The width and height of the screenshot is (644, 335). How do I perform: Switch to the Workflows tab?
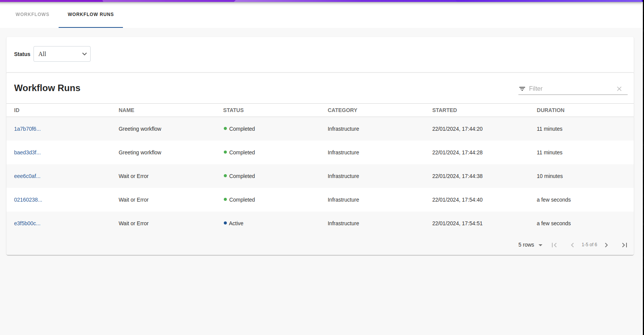[32, 14]
